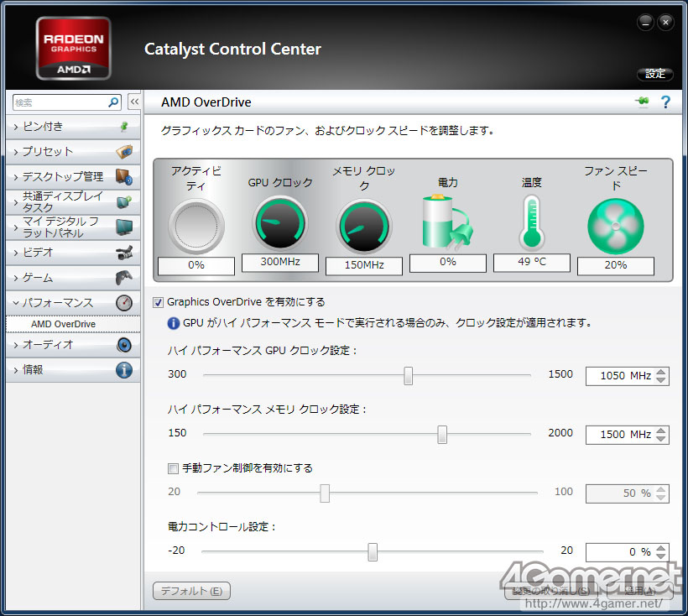Click the デフォルト(E) defaults button
The image size is (688, 616).
click(x=191, y=591)
